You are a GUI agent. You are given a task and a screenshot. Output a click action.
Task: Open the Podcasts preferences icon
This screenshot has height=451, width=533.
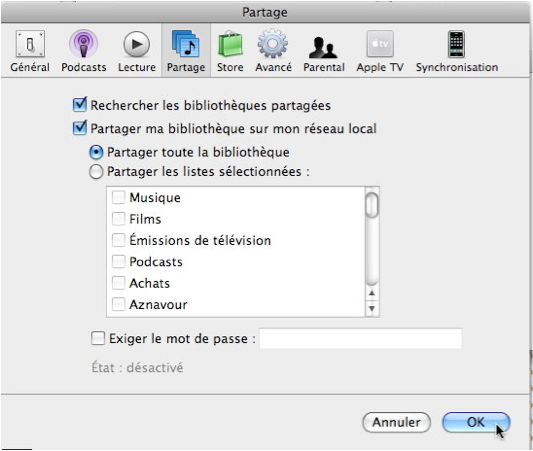(84, 51)
